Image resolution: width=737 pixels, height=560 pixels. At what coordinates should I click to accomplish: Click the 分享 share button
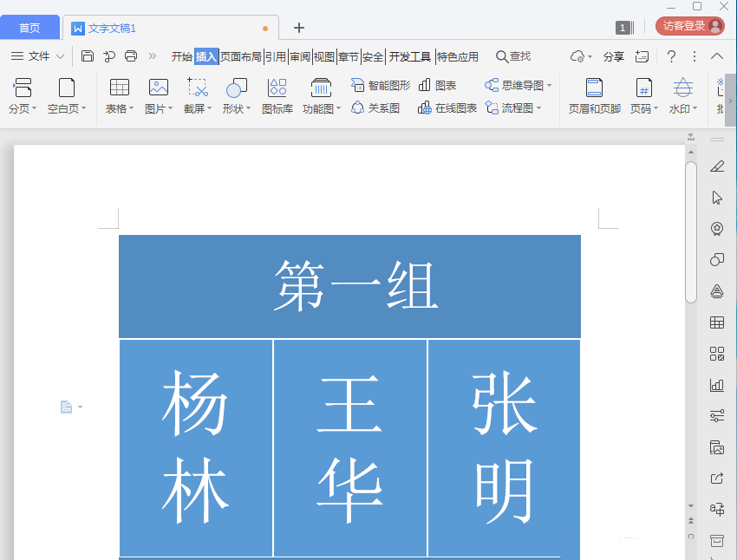pos(614,56)
